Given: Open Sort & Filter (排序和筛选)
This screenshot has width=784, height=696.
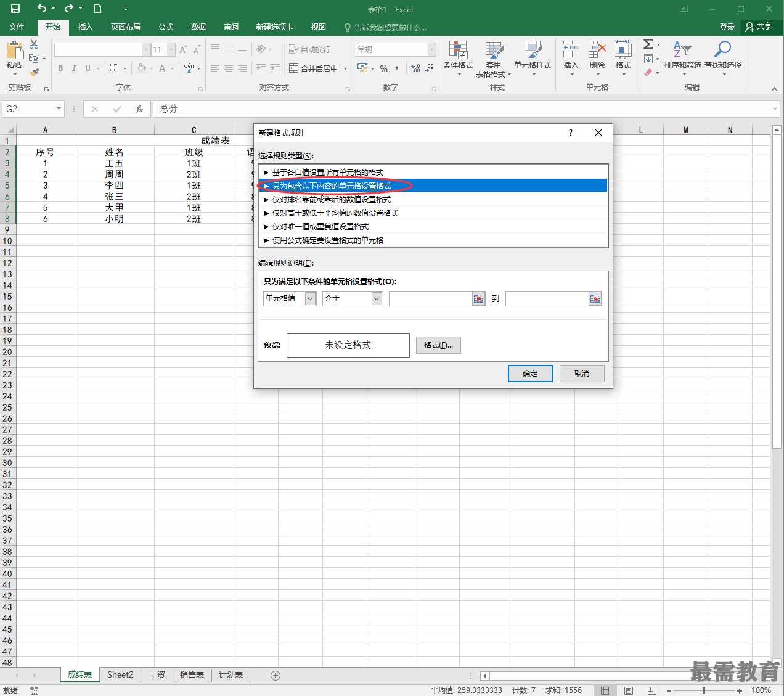Looking at the screenshot, I should point(682,59).
